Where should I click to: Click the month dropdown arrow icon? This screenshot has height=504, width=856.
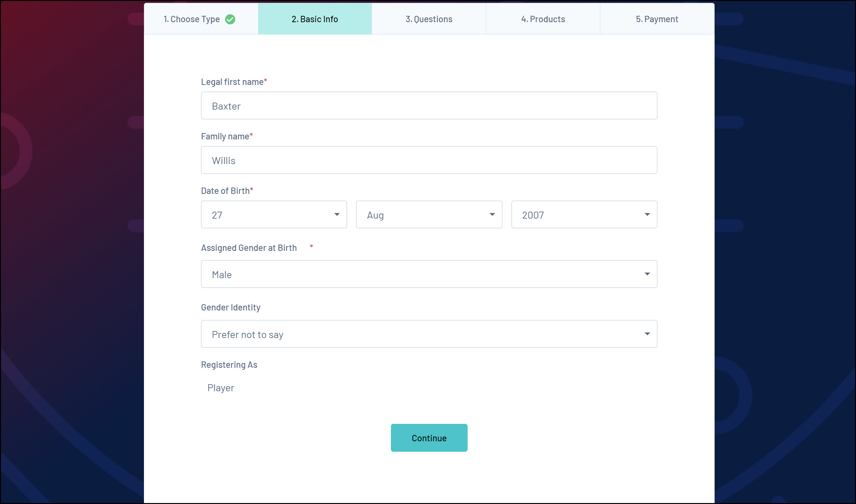492,214
